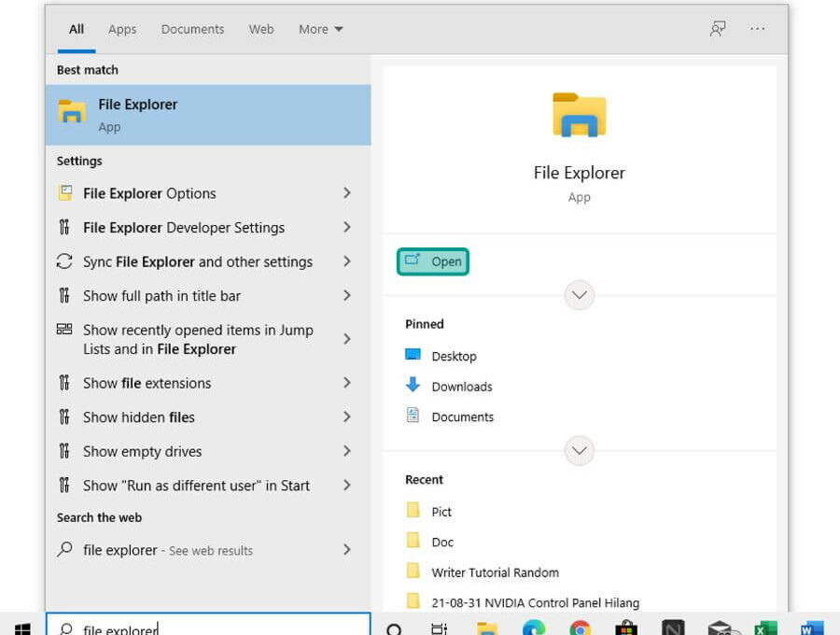The width and height of the screenshot is (840, 635).
Task: Open Task View from the taskbar
Action: [439, 628]
